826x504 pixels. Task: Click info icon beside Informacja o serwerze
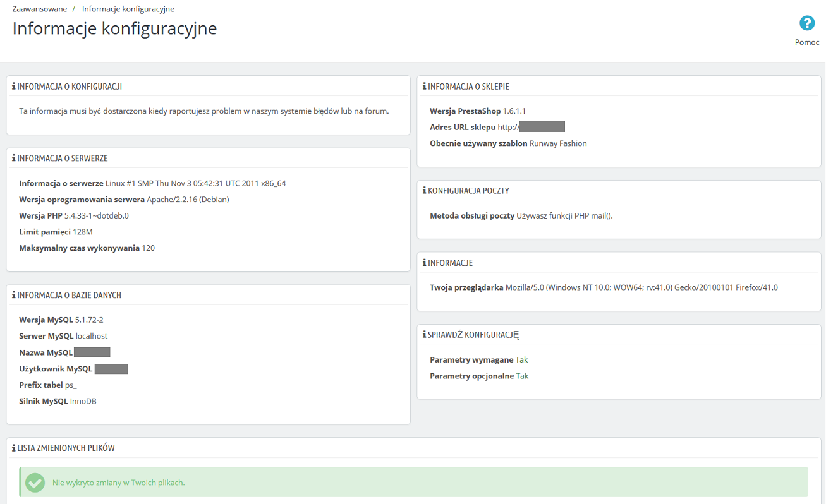[x=14, y=159]
